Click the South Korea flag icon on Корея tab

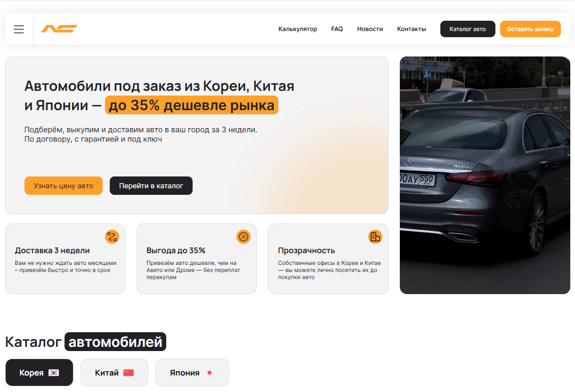point(53,372)
